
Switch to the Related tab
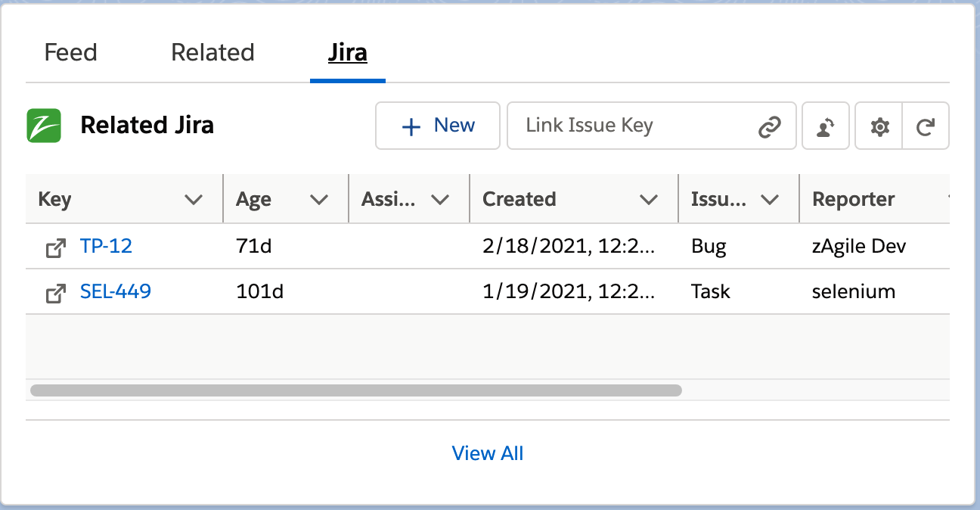[x=212, y=52]
